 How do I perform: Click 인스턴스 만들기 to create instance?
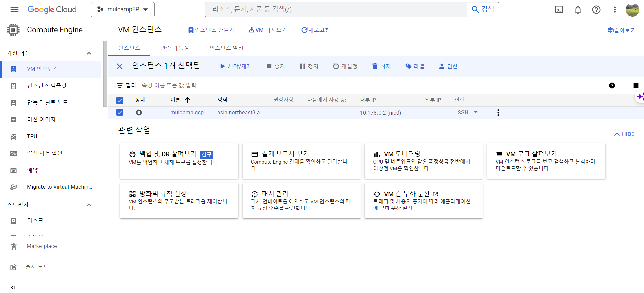tap(211, 30)
